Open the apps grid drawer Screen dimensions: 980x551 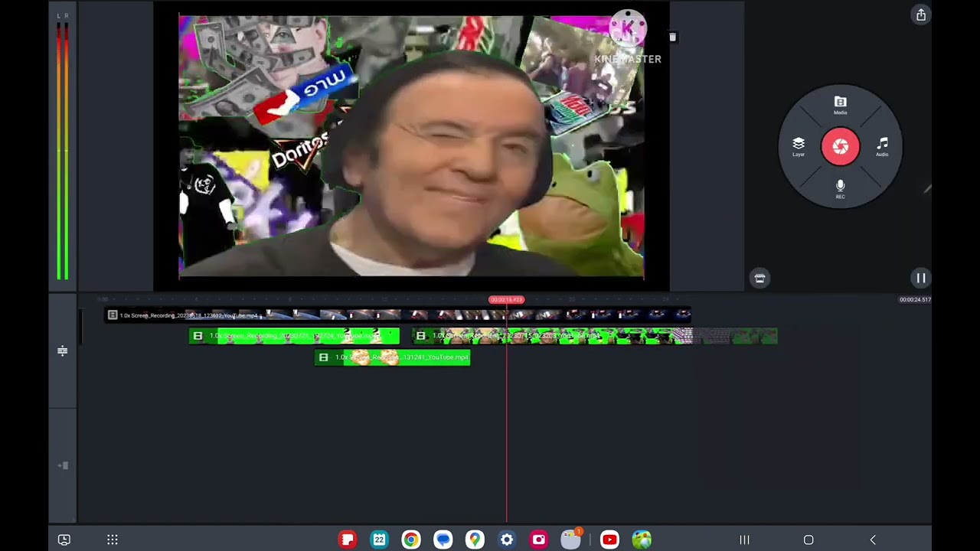(x=113, y=540)
